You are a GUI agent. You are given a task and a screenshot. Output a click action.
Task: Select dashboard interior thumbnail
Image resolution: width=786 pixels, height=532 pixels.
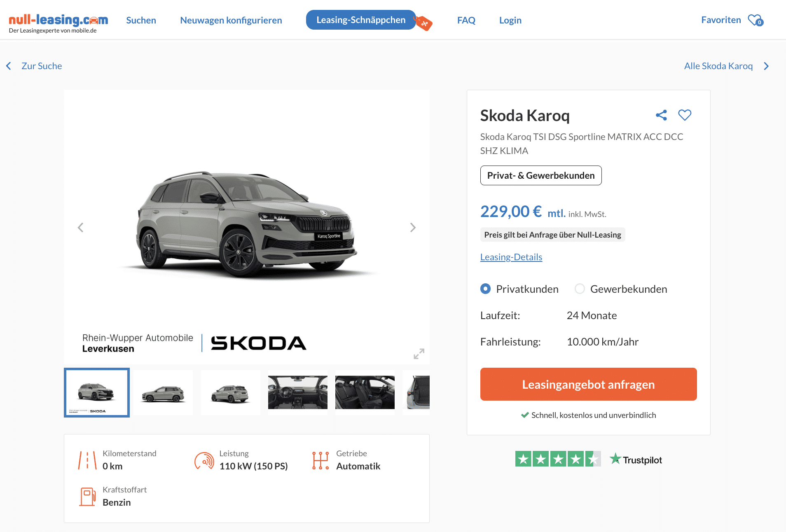click(298, 392)
